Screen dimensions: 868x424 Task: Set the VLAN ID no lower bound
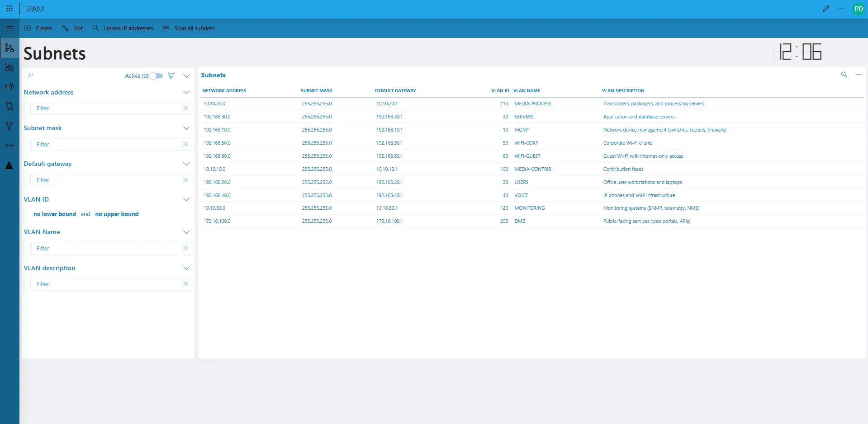point(55,214)
